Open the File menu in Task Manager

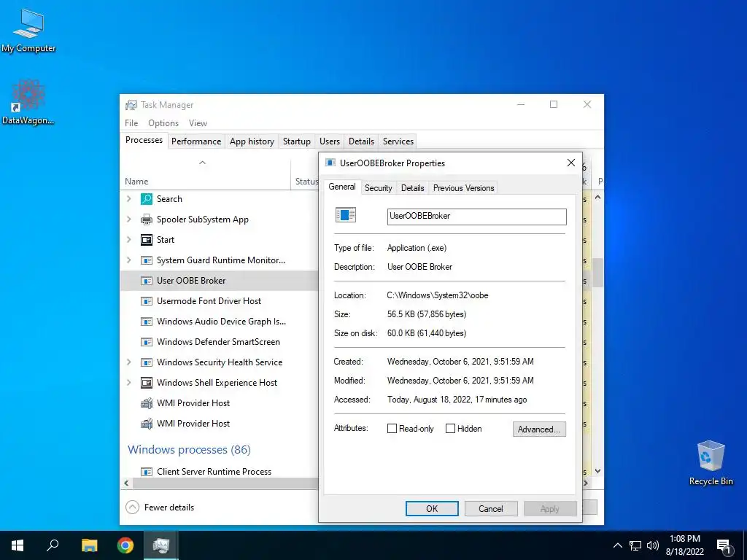click(x=131, y=122)
